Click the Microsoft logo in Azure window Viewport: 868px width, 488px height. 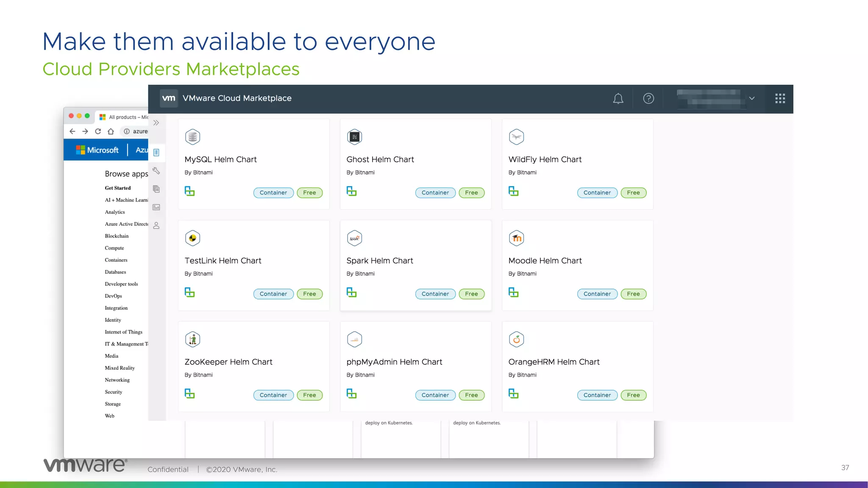coord(97,150)
